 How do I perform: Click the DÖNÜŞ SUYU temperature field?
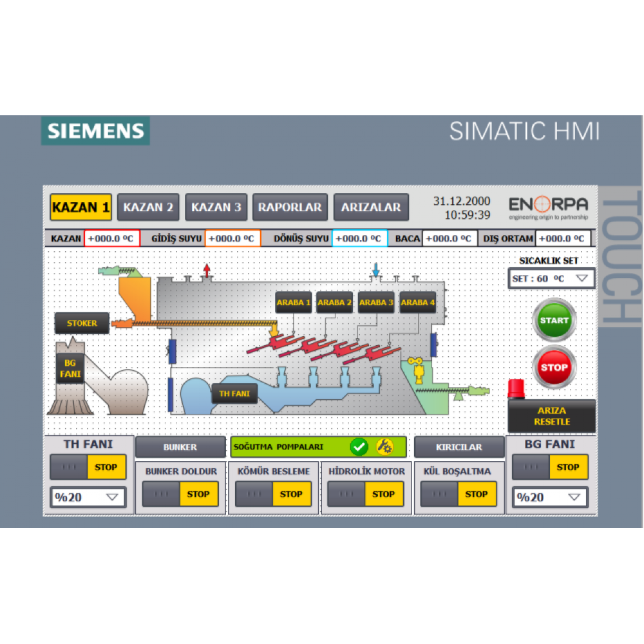coord(360,238)
